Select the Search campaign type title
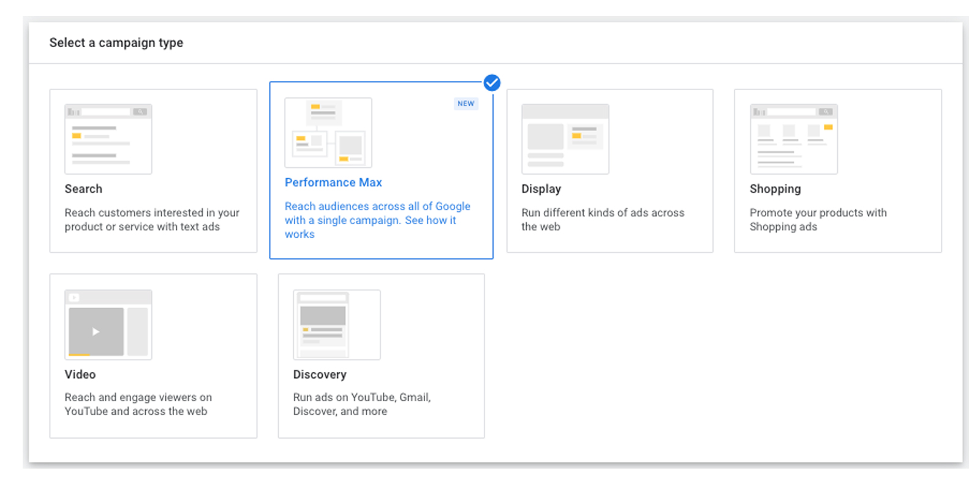The image size is (980, 490). (83, 189)
